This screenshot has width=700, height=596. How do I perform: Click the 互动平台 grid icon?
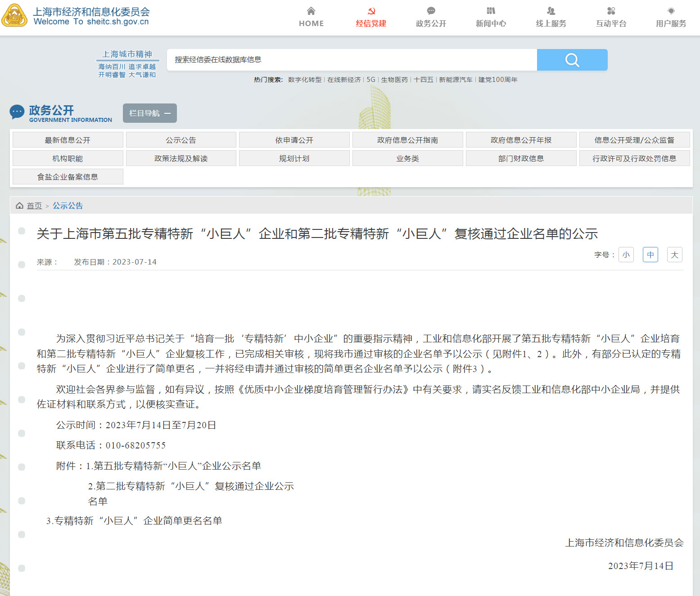610,11
